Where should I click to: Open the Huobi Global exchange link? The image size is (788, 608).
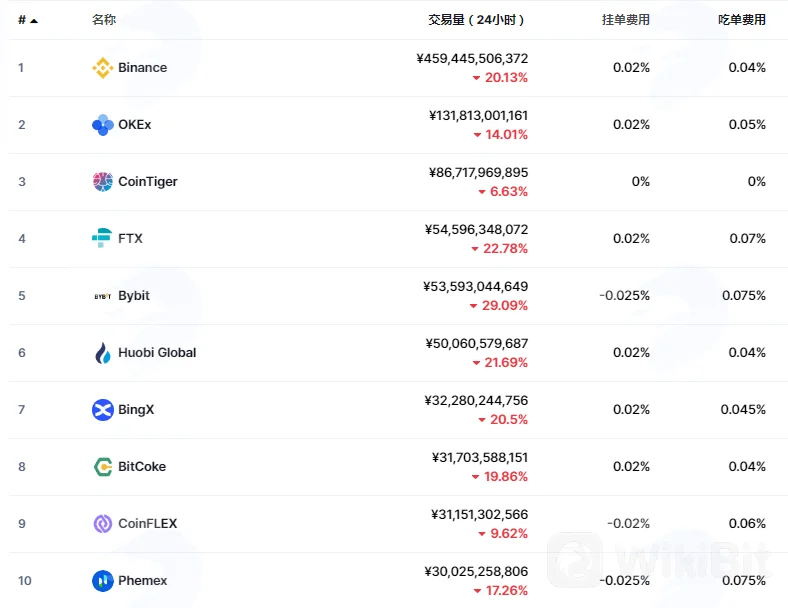click(x=157, y=352)
